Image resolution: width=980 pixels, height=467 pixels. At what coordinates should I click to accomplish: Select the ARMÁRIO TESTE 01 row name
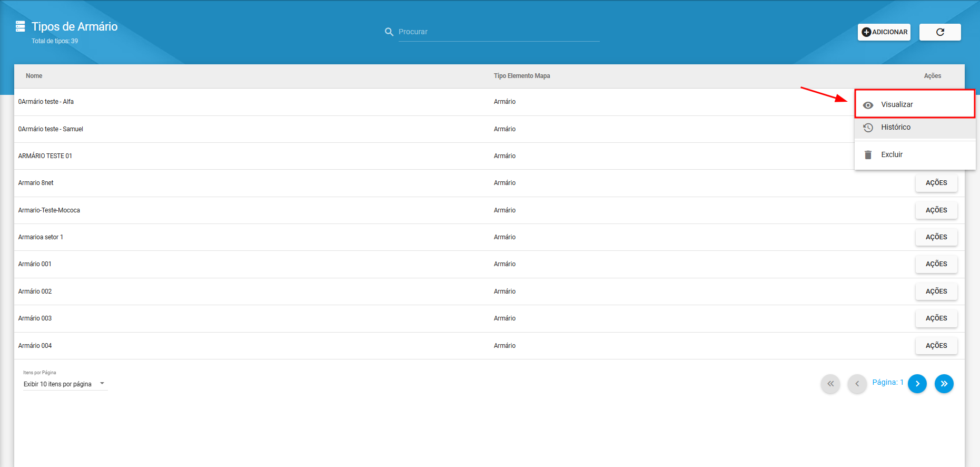click(x=45, y=156)
